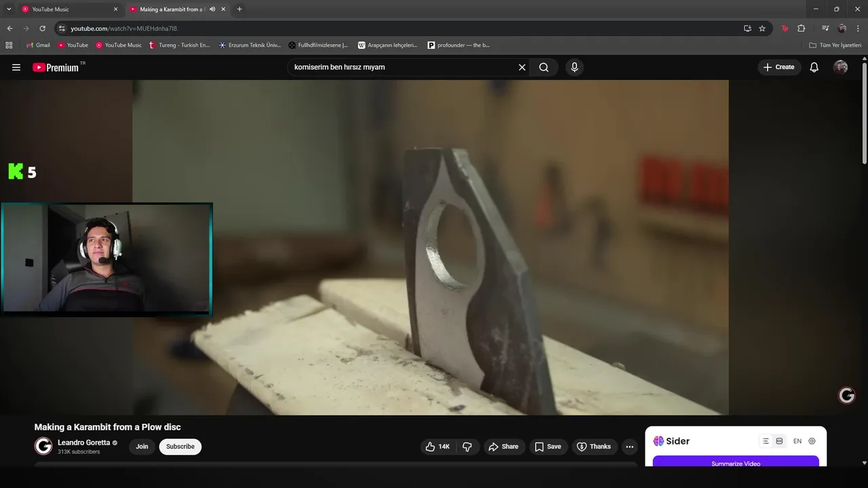868x488 pixels.
Task: Clear the search query with X
Action: click(x=522, y=67)
